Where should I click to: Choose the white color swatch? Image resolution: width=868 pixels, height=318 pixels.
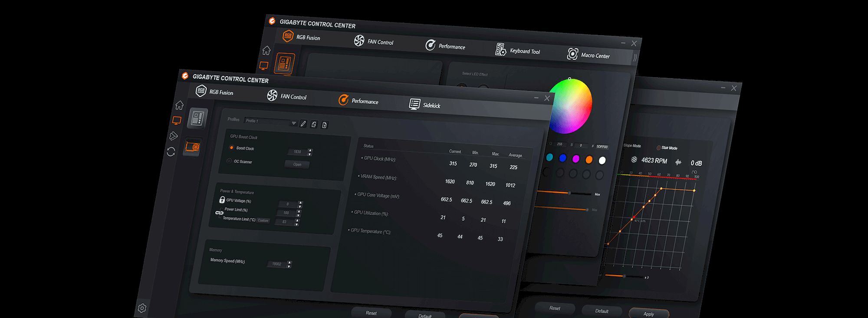[x=602, y=161]
